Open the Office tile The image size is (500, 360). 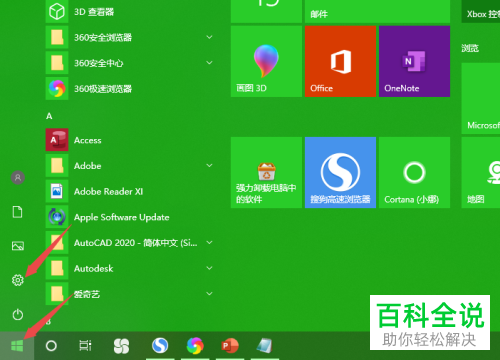tap(340, 61)
